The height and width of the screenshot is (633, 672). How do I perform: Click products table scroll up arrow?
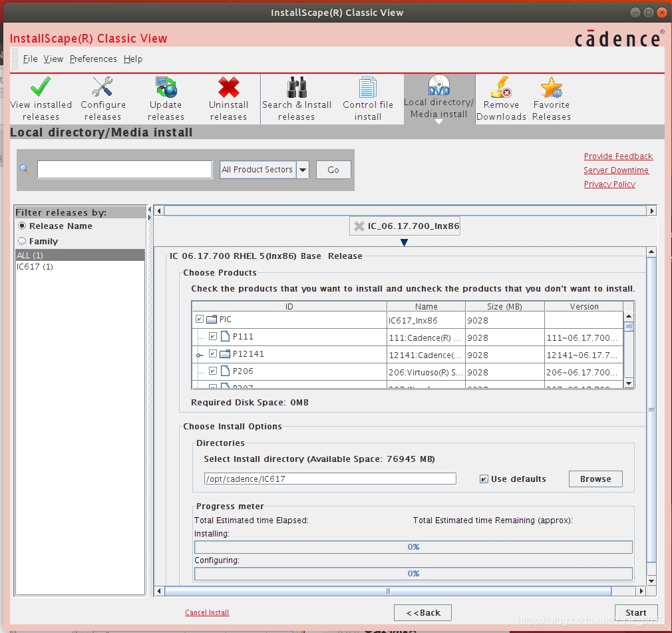629,317
